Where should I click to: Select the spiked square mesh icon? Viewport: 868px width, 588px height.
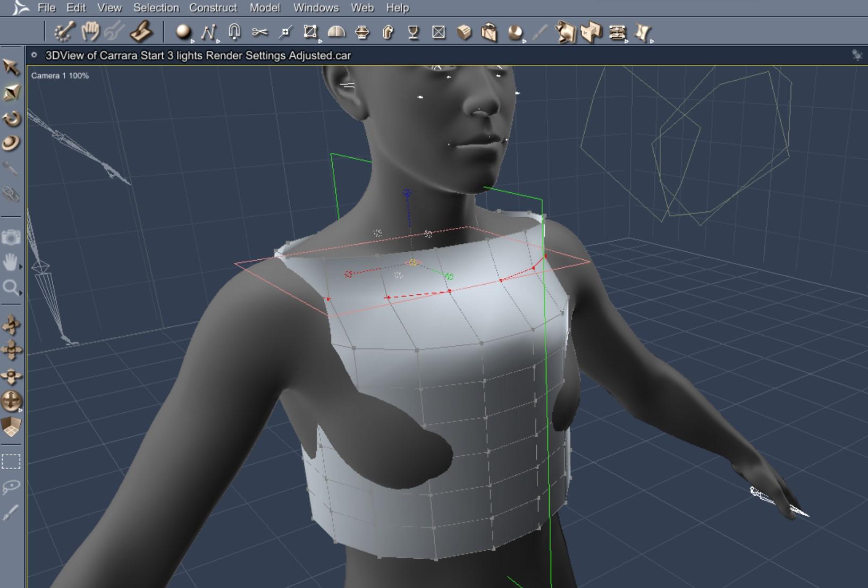click(x=566, y=32)
